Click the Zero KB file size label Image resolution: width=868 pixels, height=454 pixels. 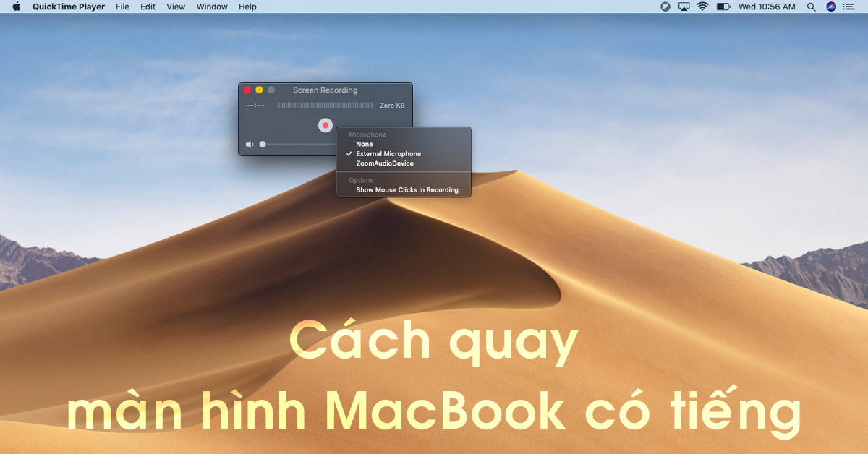(x=392, y=106)
